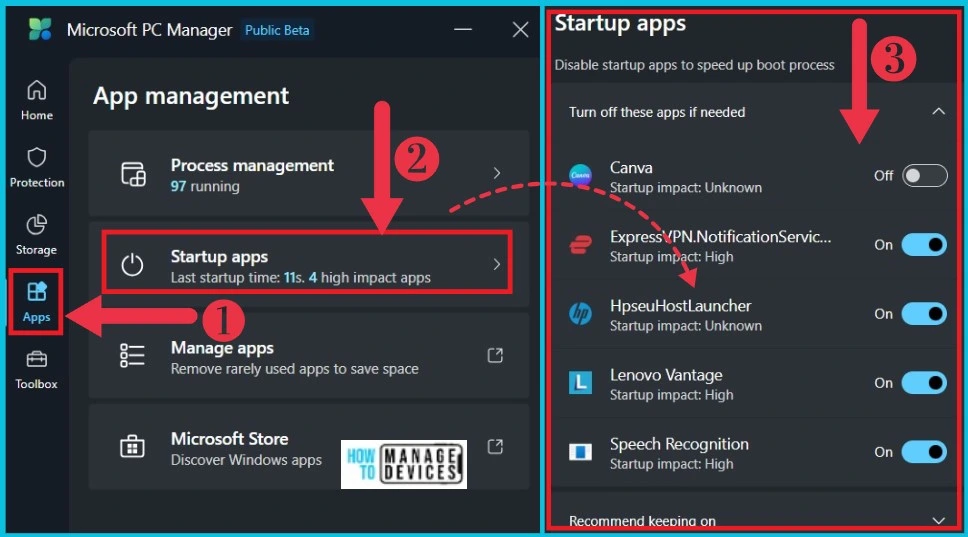Minimize the PC Manager window
Image resolution: width=968 pixels, height=537 pixels.
tap(463, 29)
